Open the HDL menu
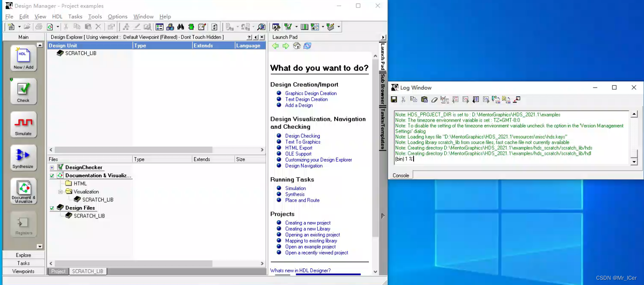 [x=57, y=17]
